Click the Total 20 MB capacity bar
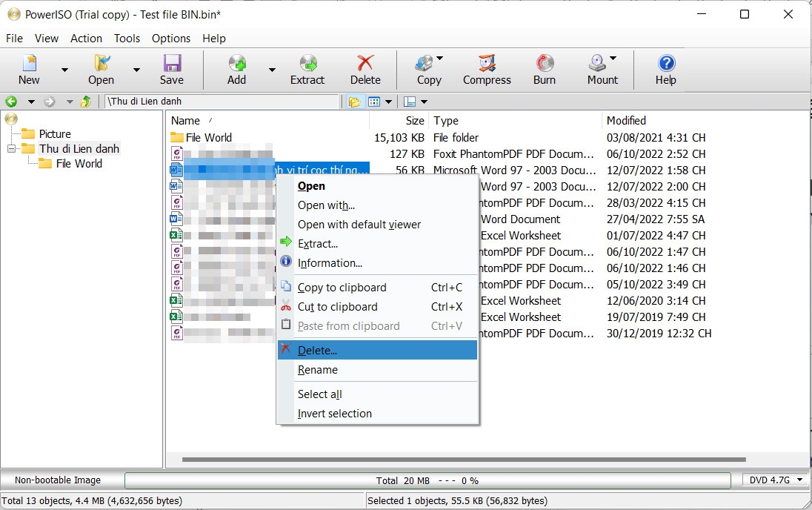This screenshot has height=510, width=812. [x=427, y=480]
